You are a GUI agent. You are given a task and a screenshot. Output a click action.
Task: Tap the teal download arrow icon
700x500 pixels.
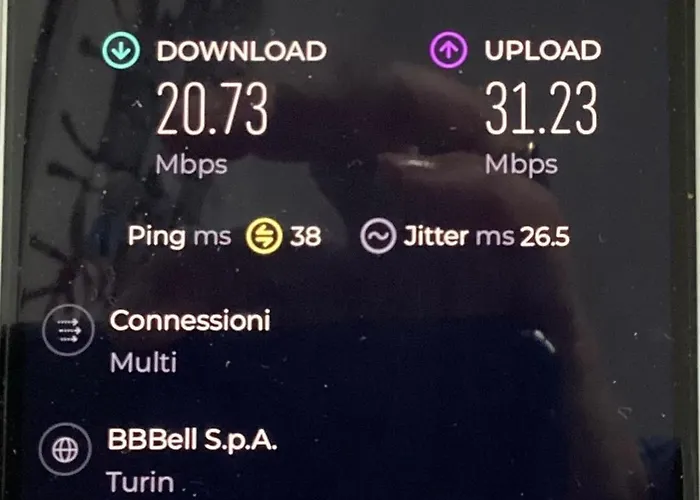[x=121, y=50]
